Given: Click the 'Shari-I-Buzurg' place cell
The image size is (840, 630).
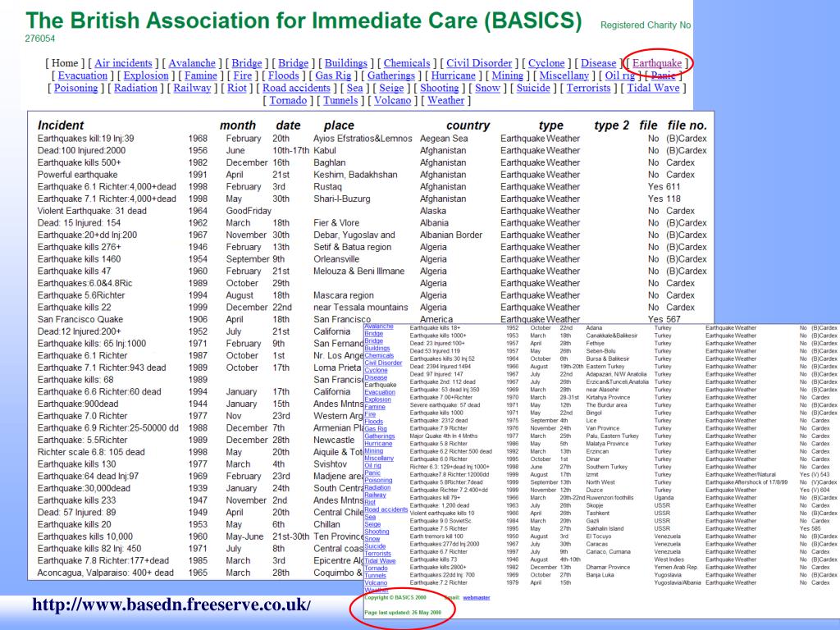Looking at the screenshot, I should pyautogui.click(x=342, y=199).
